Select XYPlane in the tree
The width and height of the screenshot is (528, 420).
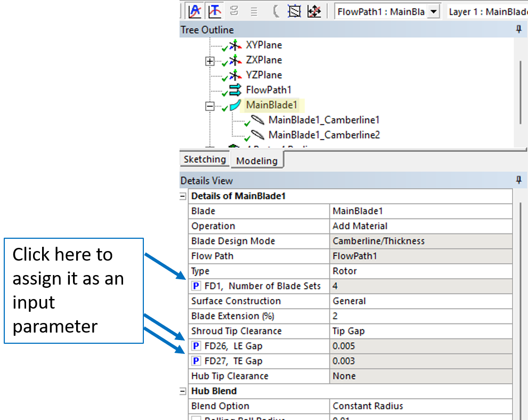[x=264, y=45]
